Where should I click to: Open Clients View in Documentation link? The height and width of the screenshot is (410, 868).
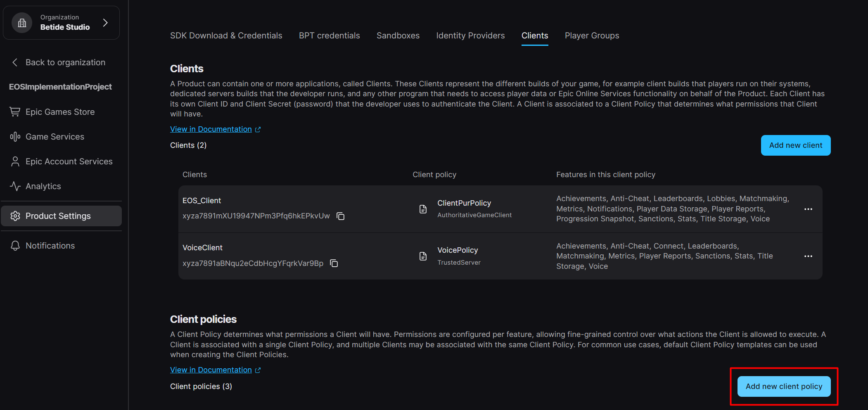click(211, 129)
